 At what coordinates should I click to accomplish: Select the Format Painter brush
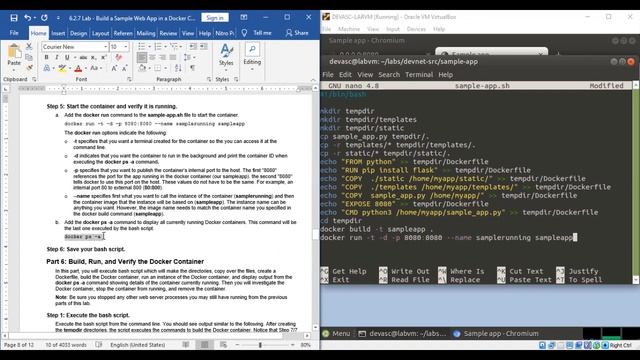pyautogui.click(x=29, y=67)
